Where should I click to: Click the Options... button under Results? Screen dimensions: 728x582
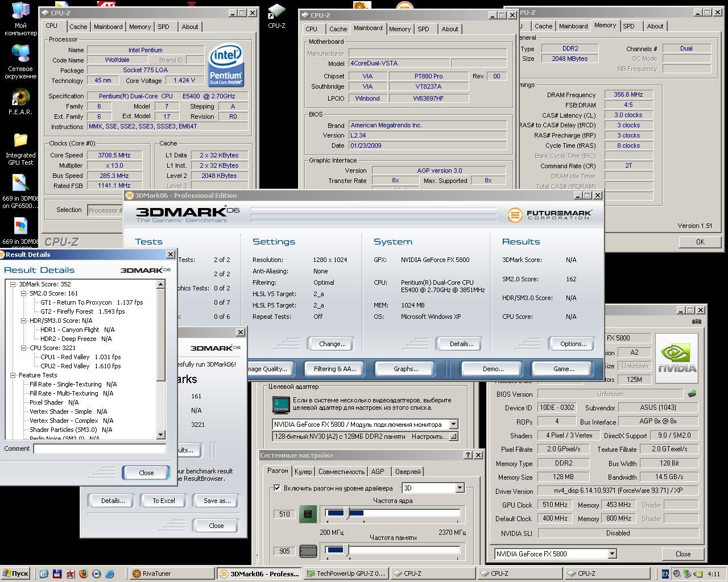(x=573, y=344)
